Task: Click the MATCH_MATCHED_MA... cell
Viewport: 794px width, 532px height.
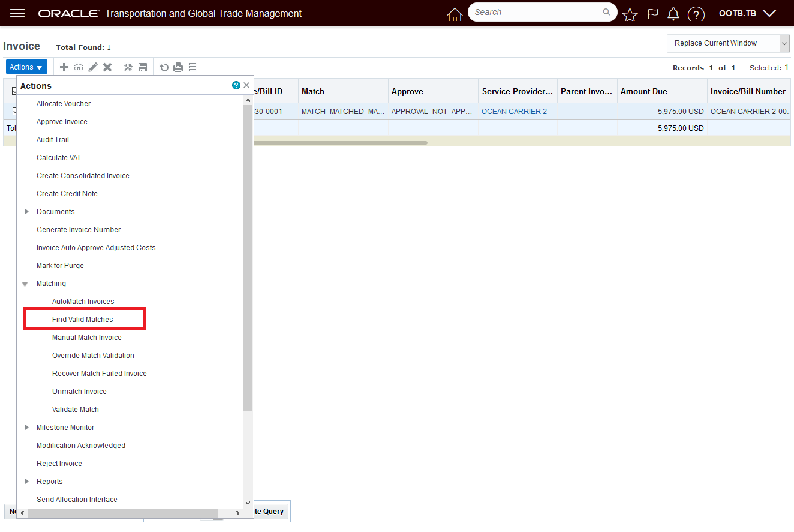Action: pos(343,112)
